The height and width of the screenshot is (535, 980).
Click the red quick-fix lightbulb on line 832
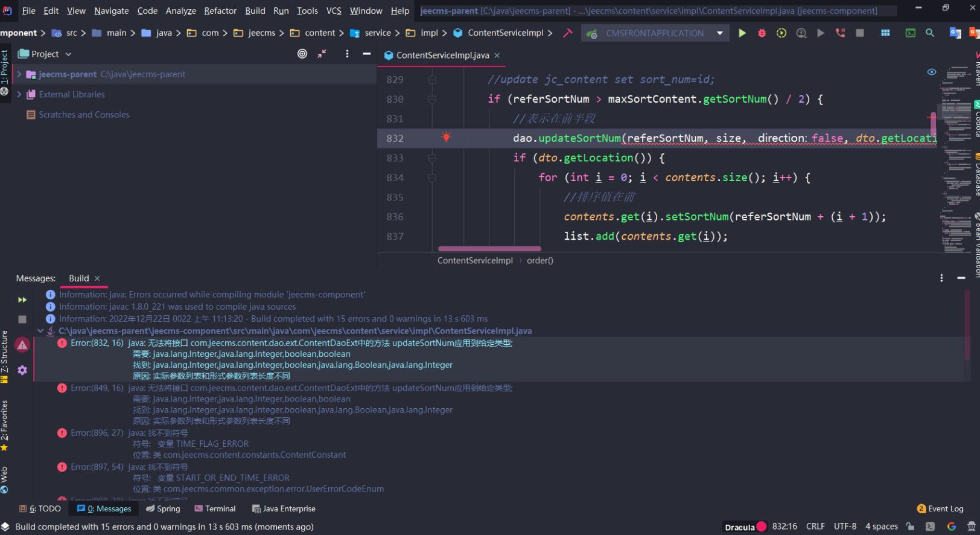click(x=447, y=137)
